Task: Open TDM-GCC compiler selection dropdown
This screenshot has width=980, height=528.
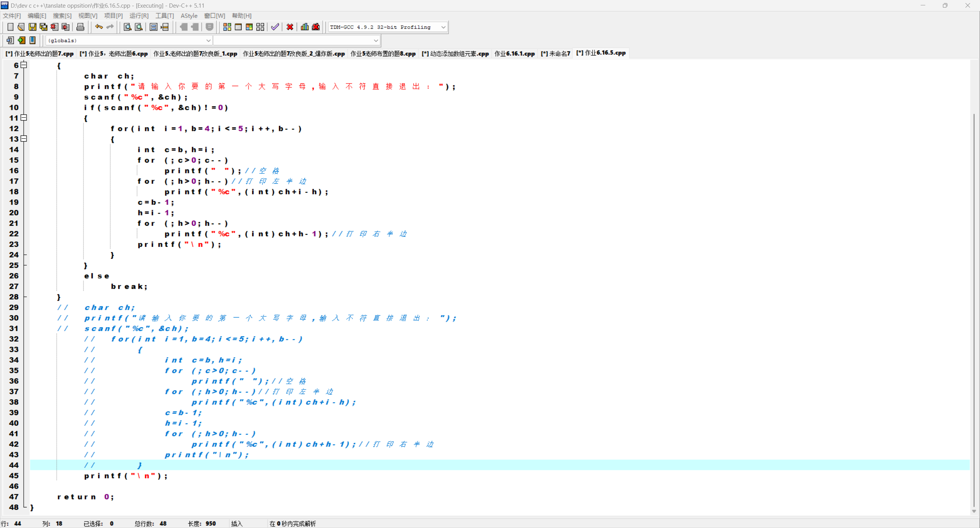Action: click(443, 27)
